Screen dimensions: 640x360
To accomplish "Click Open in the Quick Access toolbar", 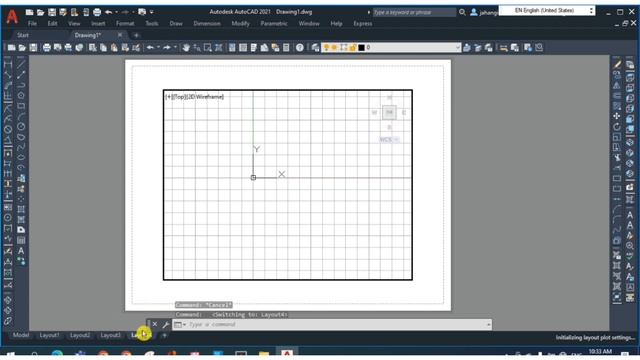I will [x=40, y=12].
